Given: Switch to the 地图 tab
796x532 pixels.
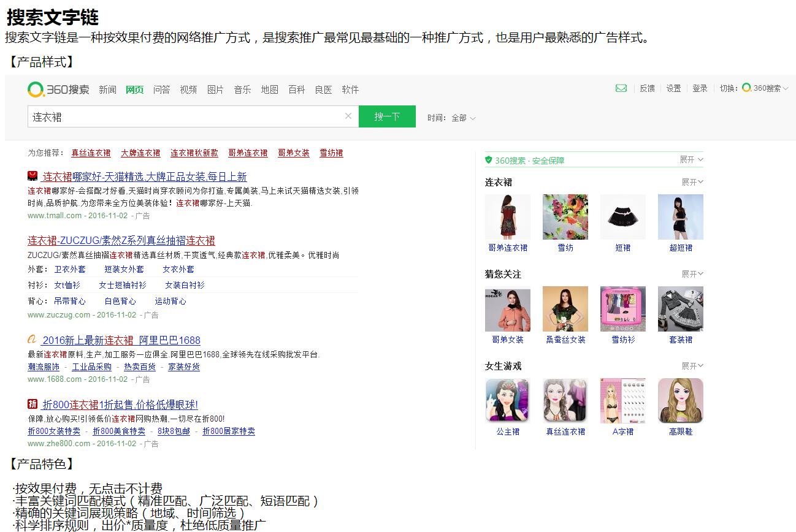Looking at the screenshot, I should (x=269, y=89).
